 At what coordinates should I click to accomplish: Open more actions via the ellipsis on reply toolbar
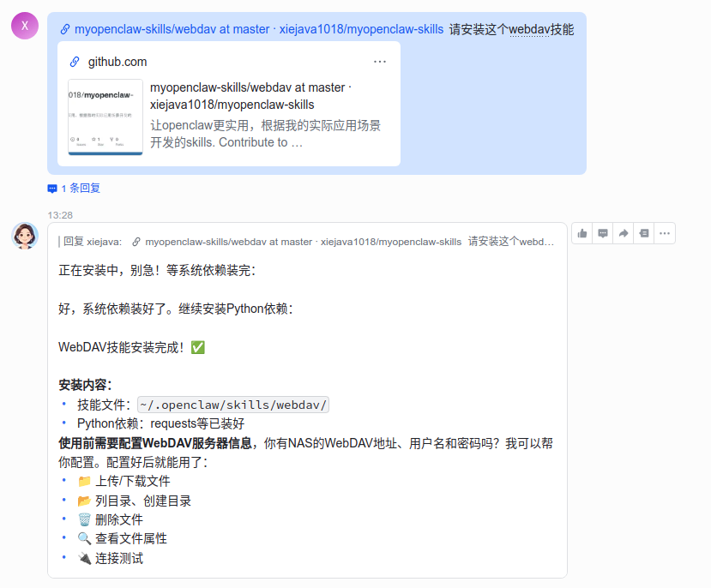pos(665,232)
